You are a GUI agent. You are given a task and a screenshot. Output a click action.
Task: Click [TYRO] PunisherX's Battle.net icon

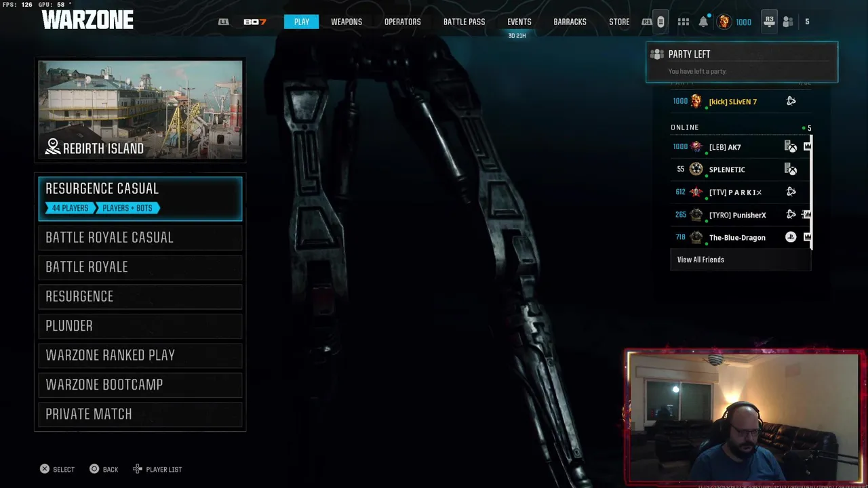(x=791, y=214)
